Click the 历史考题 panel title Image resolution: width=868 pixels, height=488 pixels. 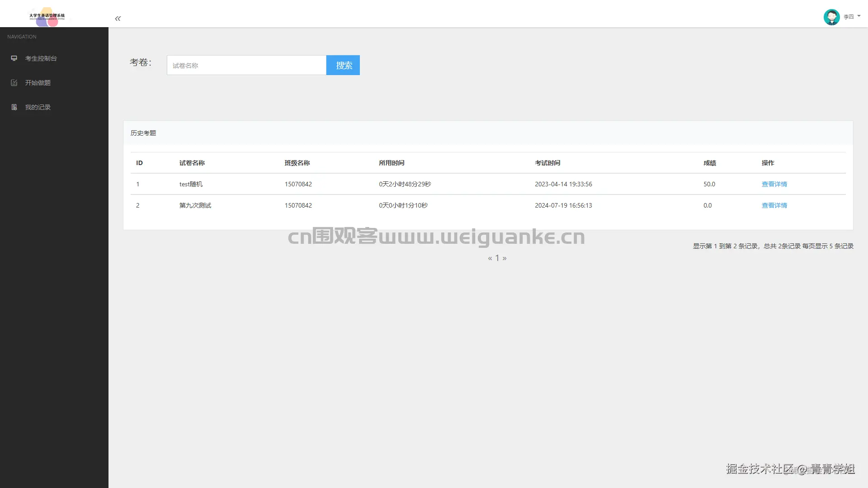pos(143,133)
